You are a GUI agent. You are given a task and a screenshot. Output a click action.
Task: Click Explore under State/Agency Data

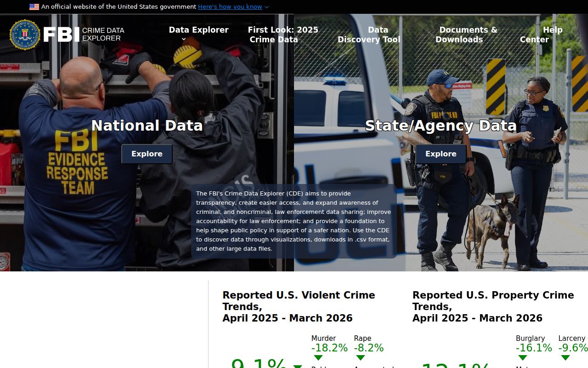(x=441, y=154)
